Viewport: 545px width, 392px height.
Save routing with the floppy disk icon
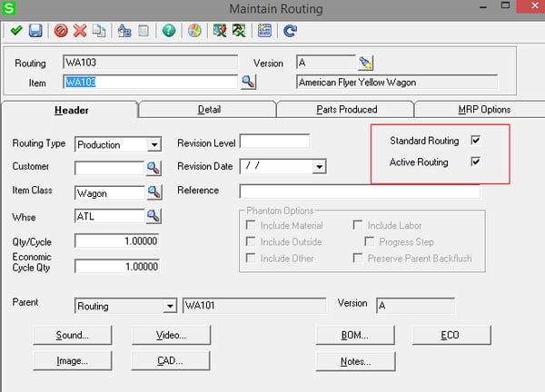[x=35, y=31]
